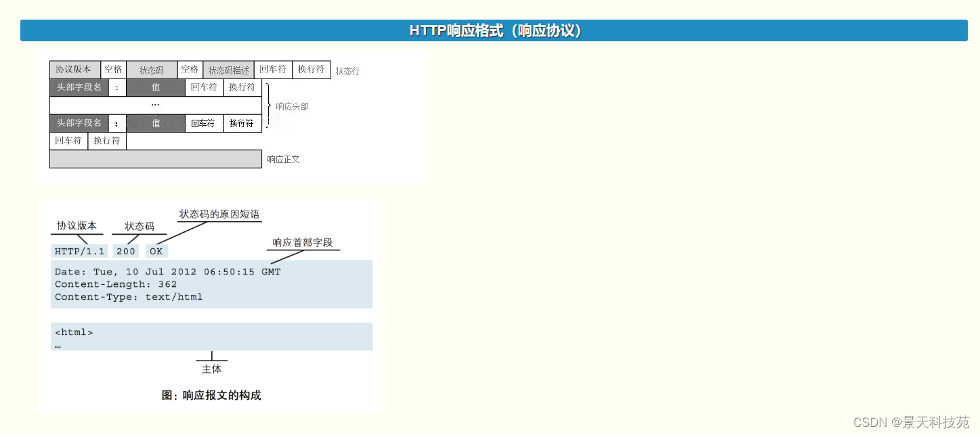Click the 空格 cell right after the 协议版本 cell

pos(113,70)
